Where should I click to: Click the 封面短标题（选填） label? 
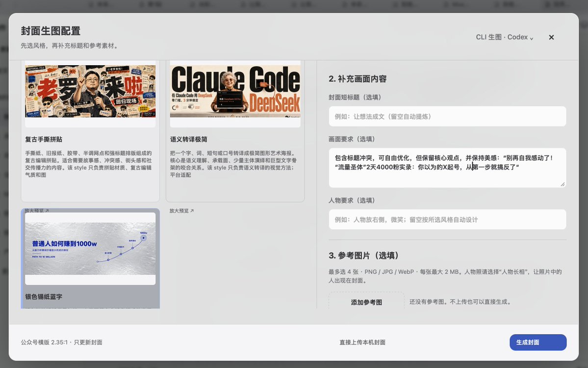click(x=355, y=98)
